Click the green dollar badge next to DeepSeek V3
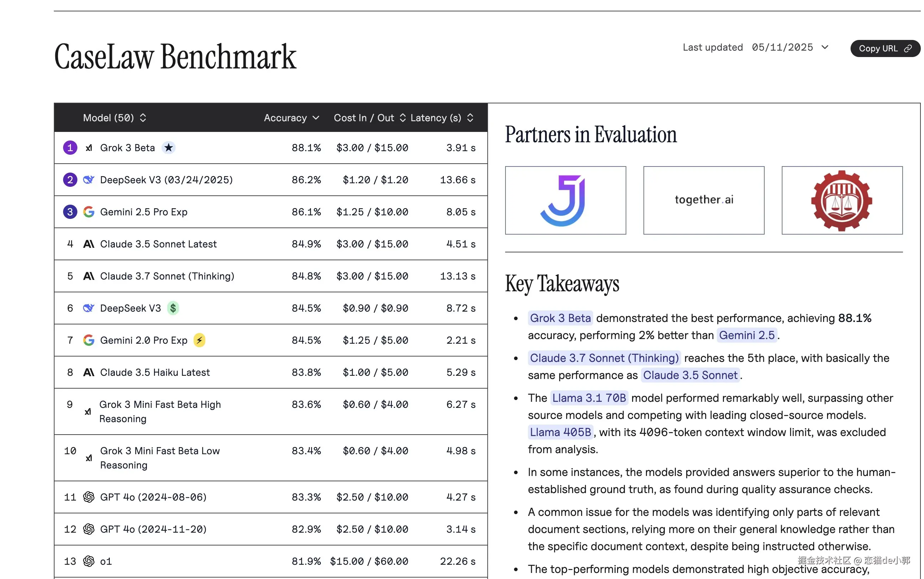924x579 pixels. [173, 308]
